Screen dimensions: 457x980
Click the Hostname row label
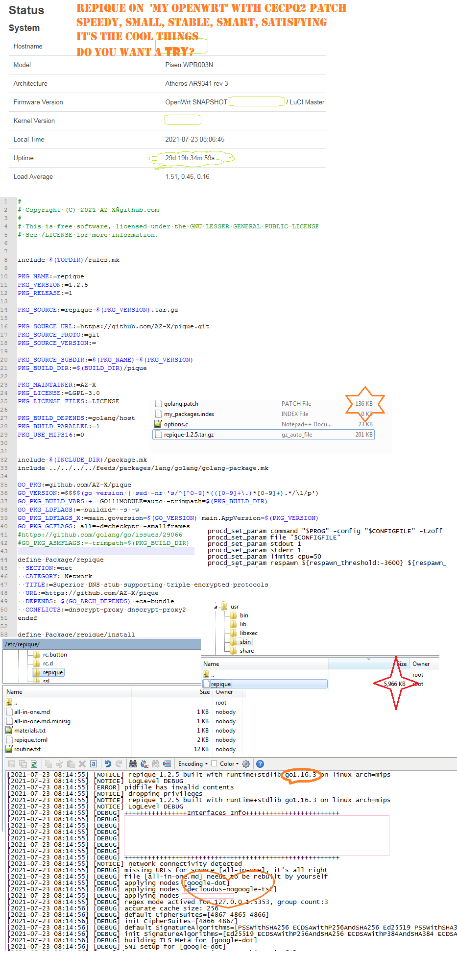(x=28, y=47)
